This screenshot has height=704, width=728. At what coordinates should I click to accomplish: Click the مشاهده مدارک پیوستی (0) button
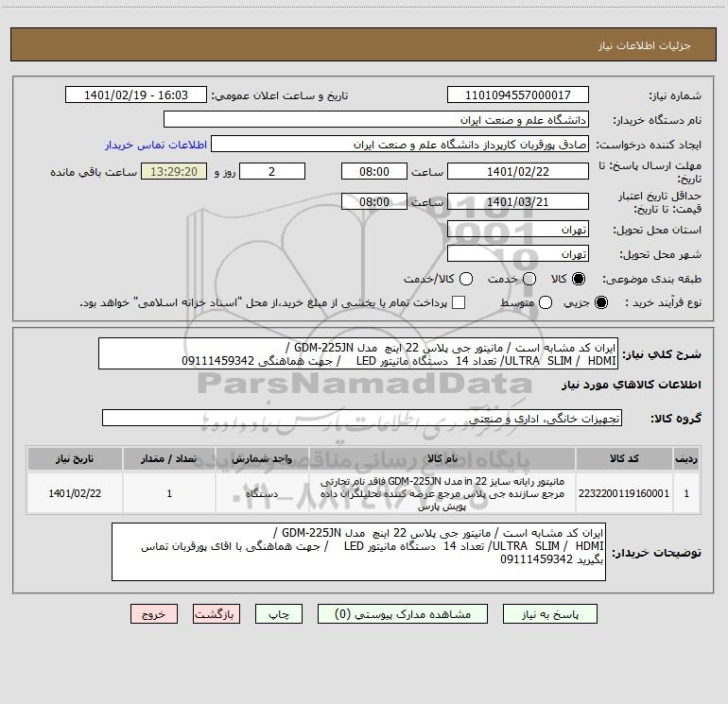pyautogui.click(x=403, y=614)
